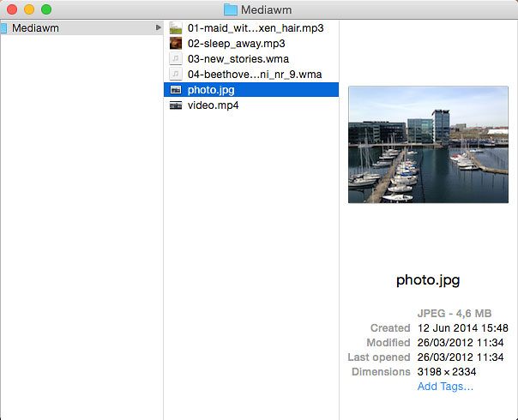
Task: Click the Modified label
Action: pos(388,342)
